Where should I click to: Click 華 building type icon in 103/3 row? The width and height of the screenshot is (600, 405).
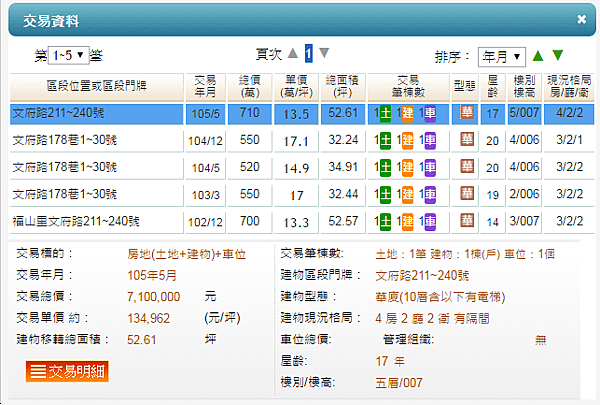click(467, 194)
